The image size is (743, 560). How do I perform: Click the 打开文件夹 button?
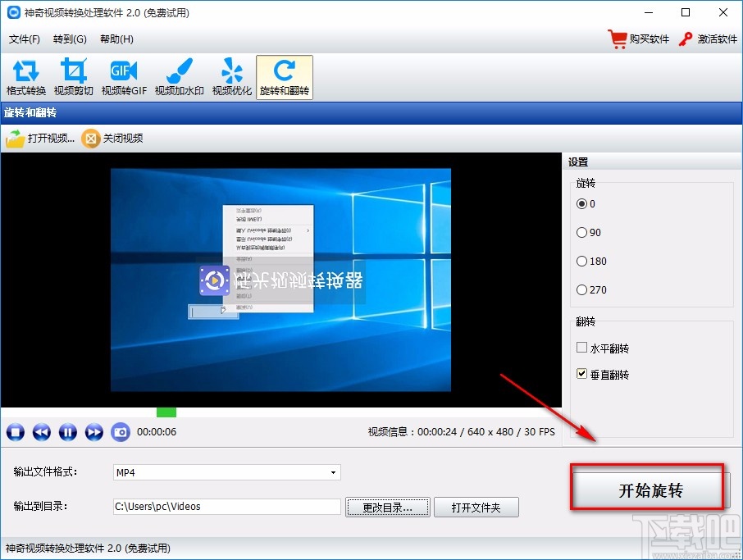(x=476, y=508)
